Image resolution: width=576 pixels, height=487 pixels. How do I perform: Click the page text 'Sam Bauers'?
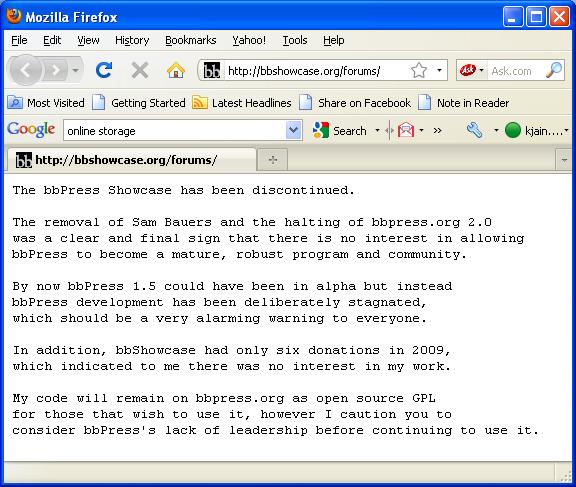coord(172,222)
